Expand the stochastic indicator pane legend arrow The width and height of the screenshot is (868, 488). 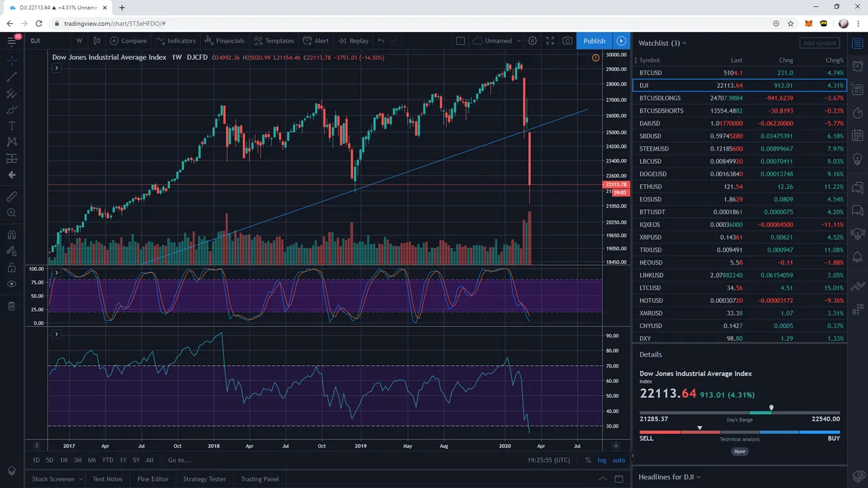point(56,272)
